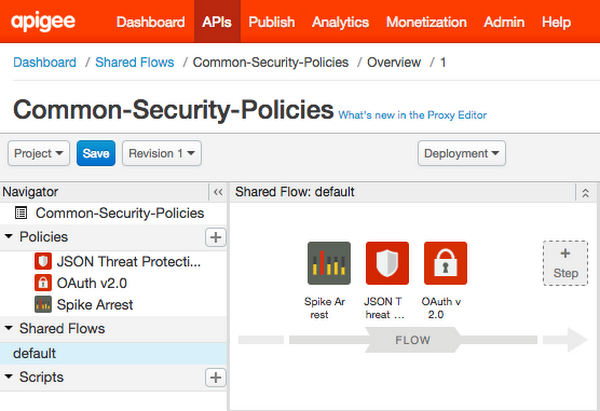Screen dimensions: 600x411
Task: Open the Revision 1 dropdown
Action: 162,153
